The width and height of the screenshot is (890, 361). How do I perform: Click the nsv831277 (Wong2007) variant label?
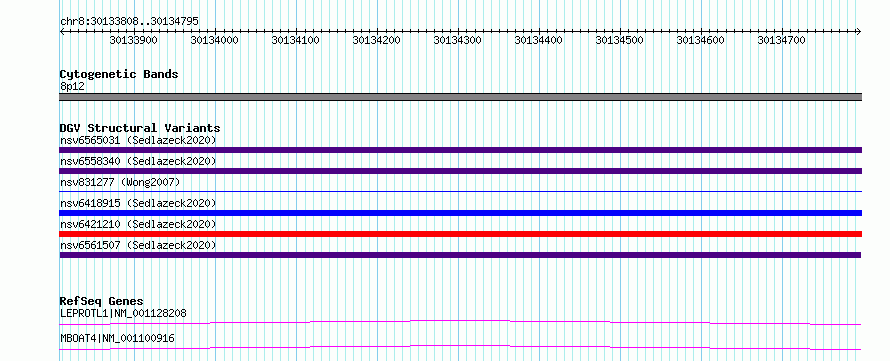tap(120, 182)
